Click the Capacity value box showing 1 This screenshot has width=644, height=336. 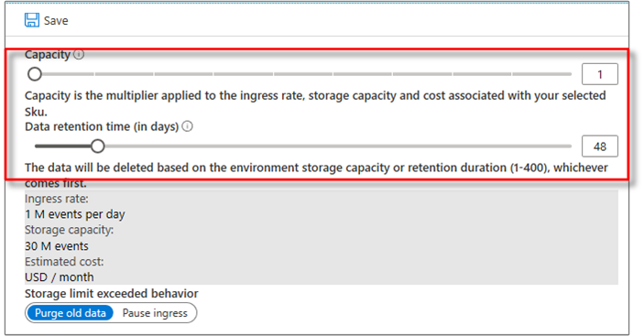600,74
